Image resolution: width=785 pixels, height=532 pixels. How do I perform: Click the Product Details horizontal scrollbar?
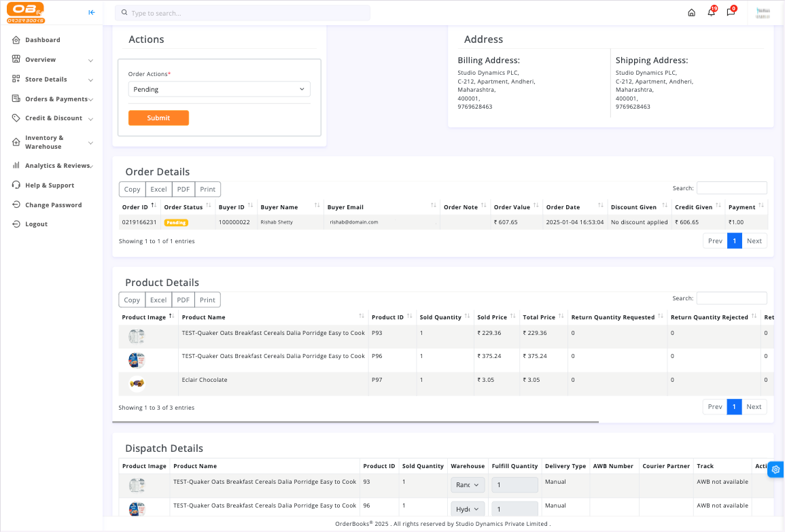point(355,422)
